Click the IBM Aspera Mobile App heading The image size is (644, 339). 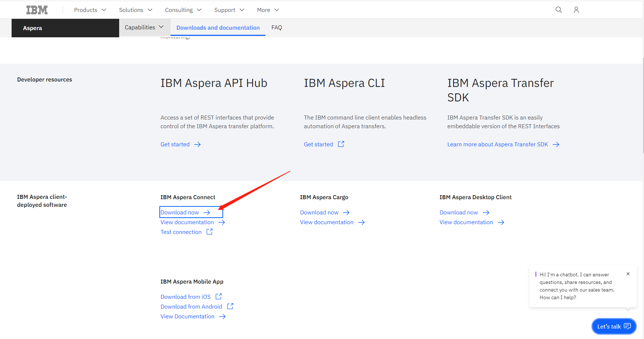coord(192,282)
